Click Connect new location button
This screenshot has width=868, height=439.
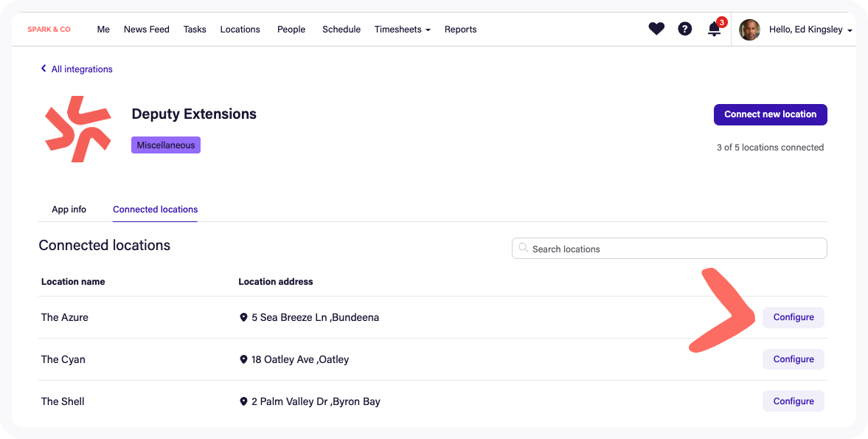coord(771,114)
